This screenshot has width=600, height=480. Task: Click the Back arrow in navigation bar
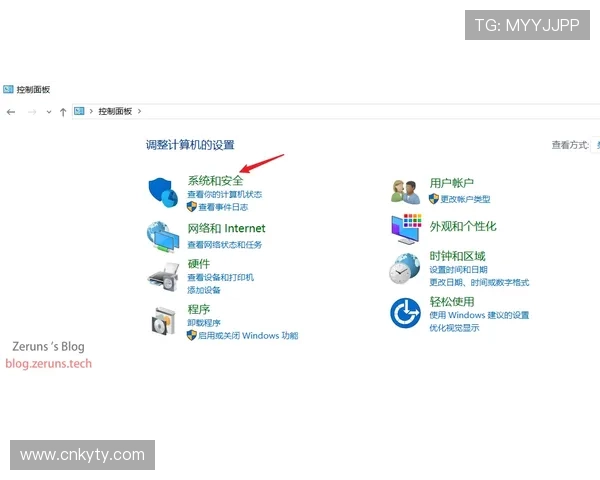(x=11, y=112)
